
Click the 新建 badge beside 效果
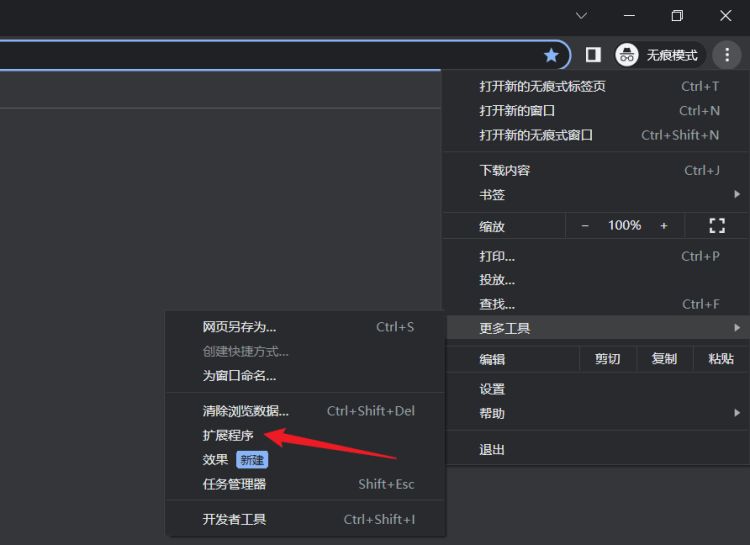pos(252,460)
